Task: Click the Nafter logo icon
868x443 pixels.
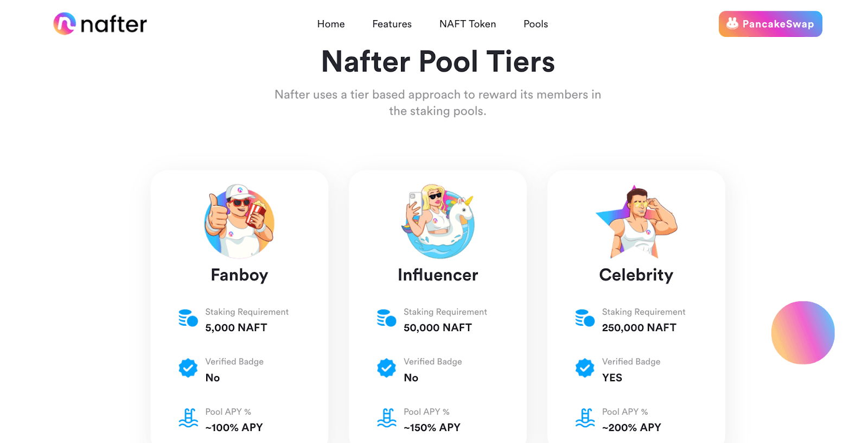Action: point(65,24)
